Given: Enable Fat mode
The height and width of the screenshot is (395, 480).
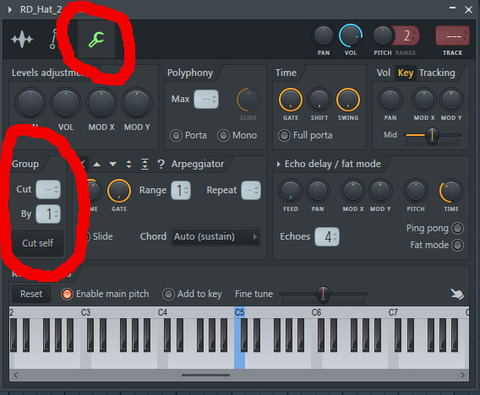Looking at the screenshot, I should pos(457,245).
